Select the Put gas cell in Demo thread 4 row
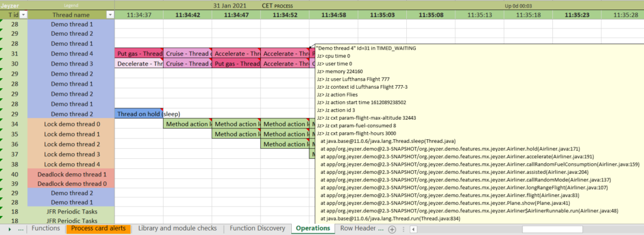Viewport: 644px width, 235px height. tap(139, 54)
